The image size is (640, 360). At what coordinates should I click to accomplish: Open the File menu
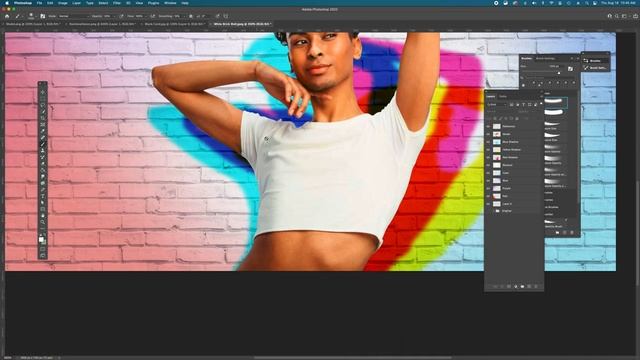(39, 3)
